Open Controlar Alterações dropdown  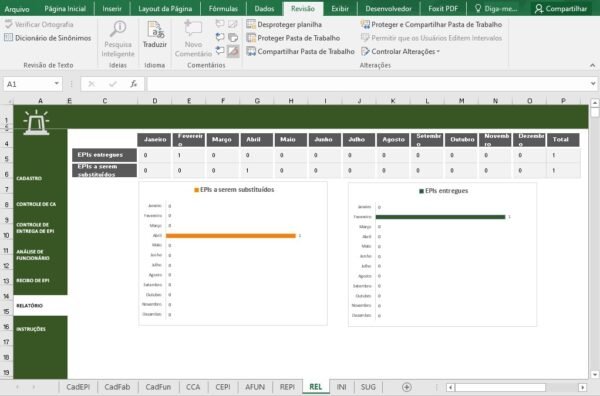click(x=400, y=51)
